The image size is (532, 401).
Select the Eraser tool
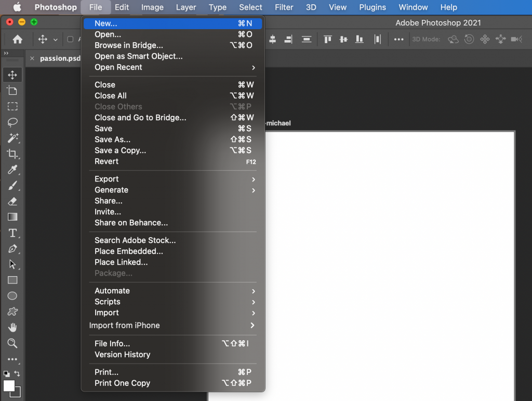[12, 201]
